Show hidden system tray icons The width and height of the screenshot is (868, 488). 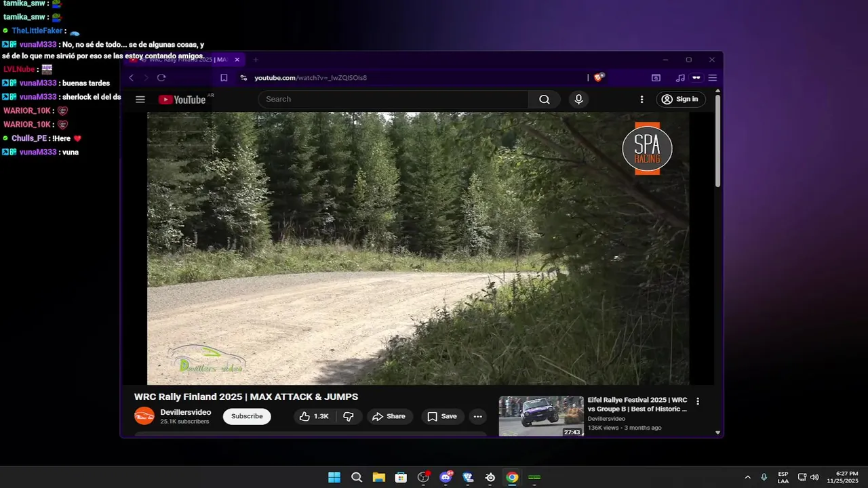point(747,477)
